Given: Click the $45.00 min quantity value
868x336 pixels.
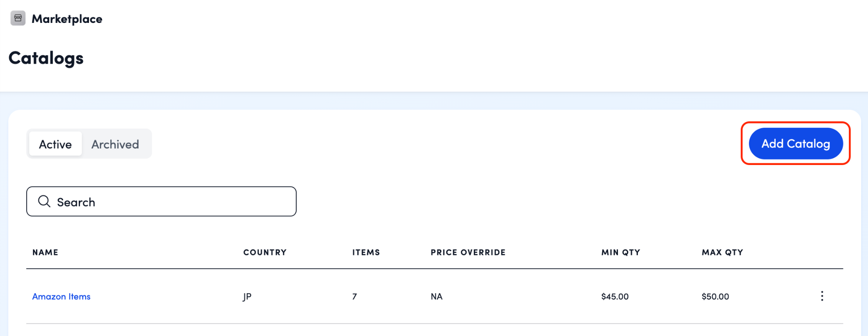Looking at the screenshot, I should [615, 297].
